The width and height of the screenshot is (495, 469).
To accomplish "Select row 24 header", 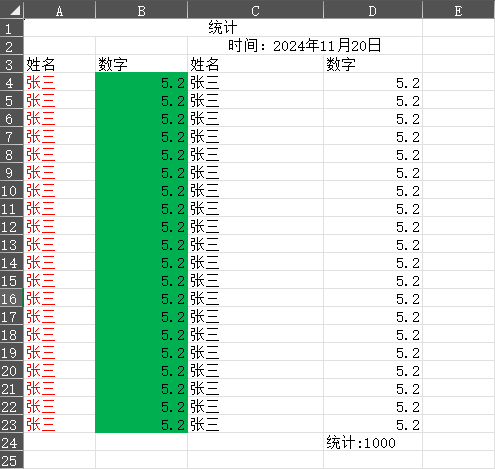I will (x=12, y=442).
